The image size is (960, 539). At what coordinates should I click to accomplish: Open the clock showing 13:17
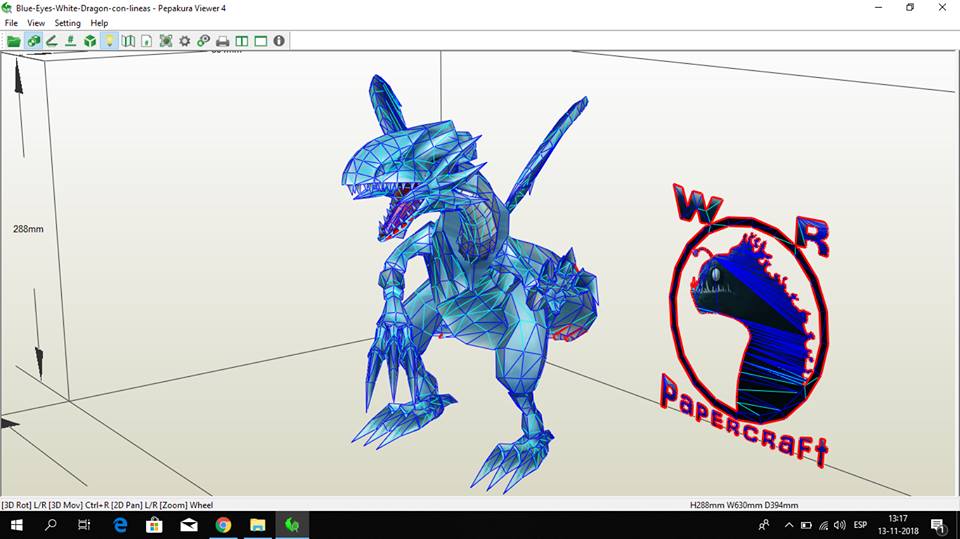(x=898, y=525)
